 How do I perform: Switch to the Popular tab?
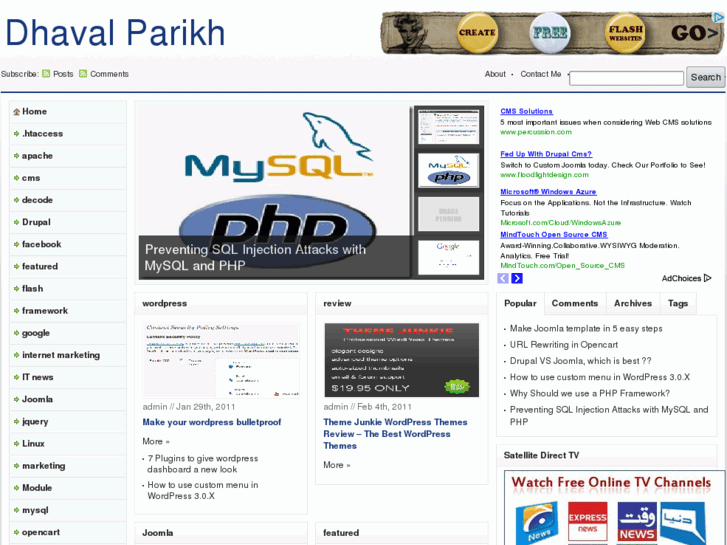[x=520, y=303]
